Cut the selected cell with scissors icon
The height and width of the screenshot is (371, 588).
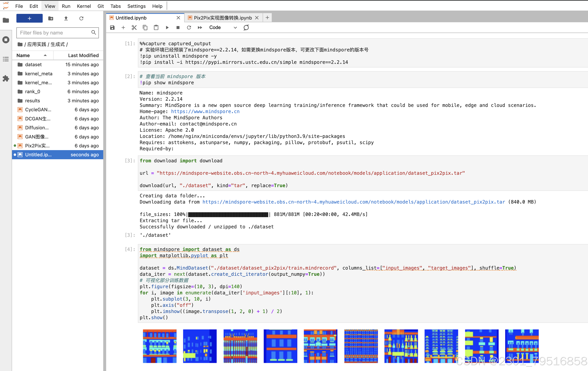point(134,28)
